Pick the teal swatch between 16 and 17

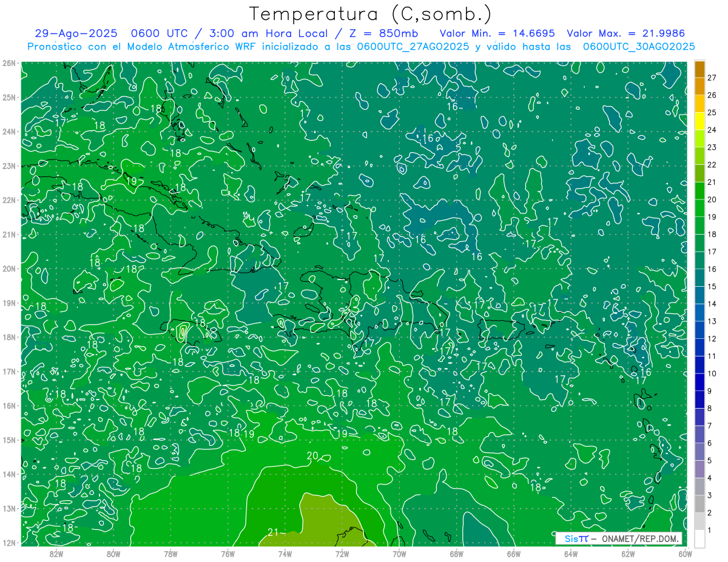pyautogui.click(x=699, y=260)
